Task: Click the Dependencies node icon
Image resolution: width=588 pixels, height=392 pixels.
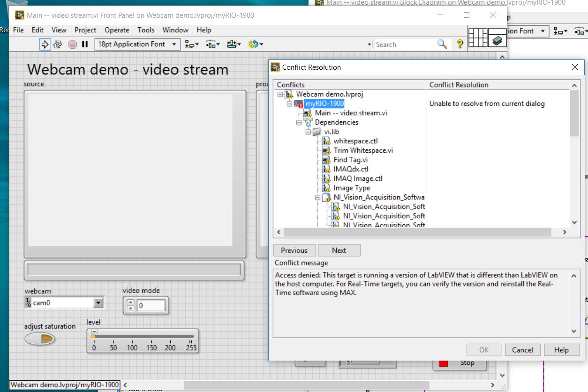Action: point(308,122)
